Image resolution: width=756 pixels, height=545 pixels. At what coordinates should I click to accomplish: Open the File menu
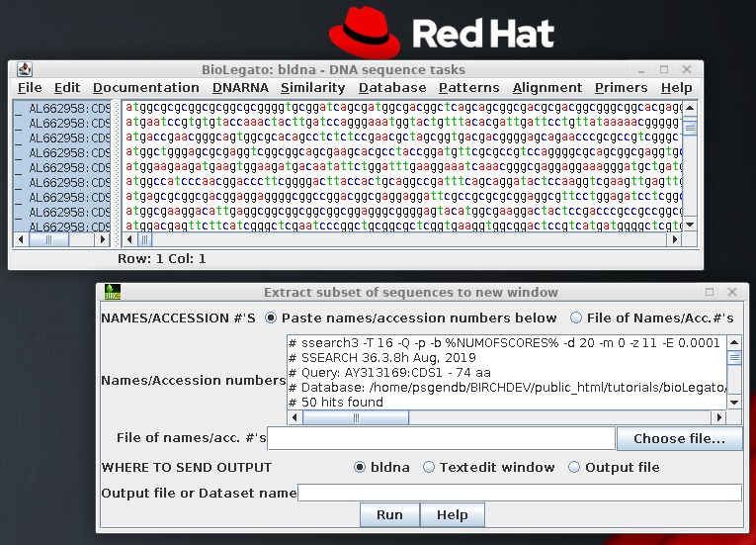click(30, 88)
